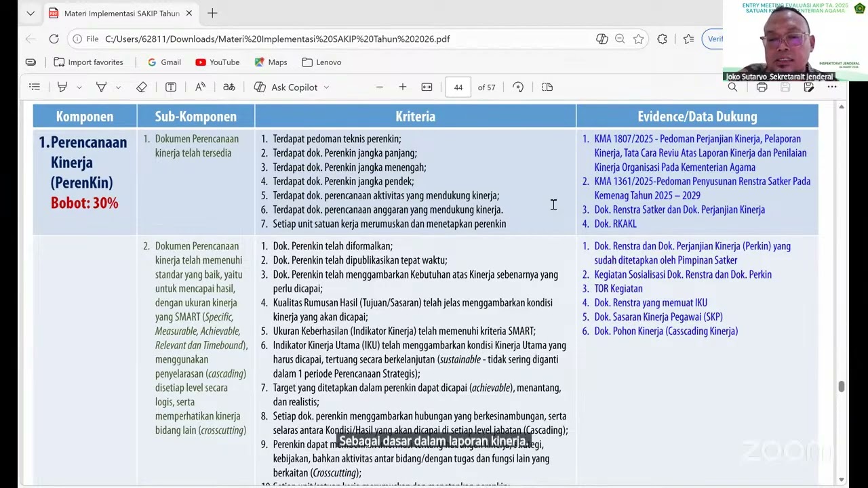868x488 pixels.
Task: Search within the PDF document
Action: (732, 87)
